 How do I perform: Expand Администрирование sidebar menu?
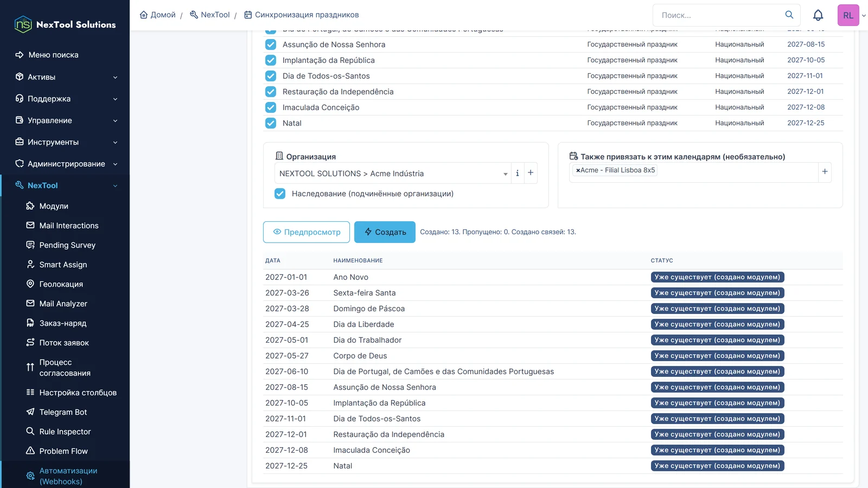65,164
